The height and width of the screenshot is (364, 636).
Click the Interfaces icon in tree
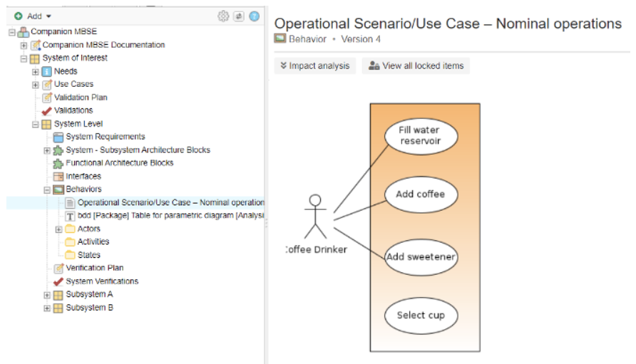click(58, 176)
